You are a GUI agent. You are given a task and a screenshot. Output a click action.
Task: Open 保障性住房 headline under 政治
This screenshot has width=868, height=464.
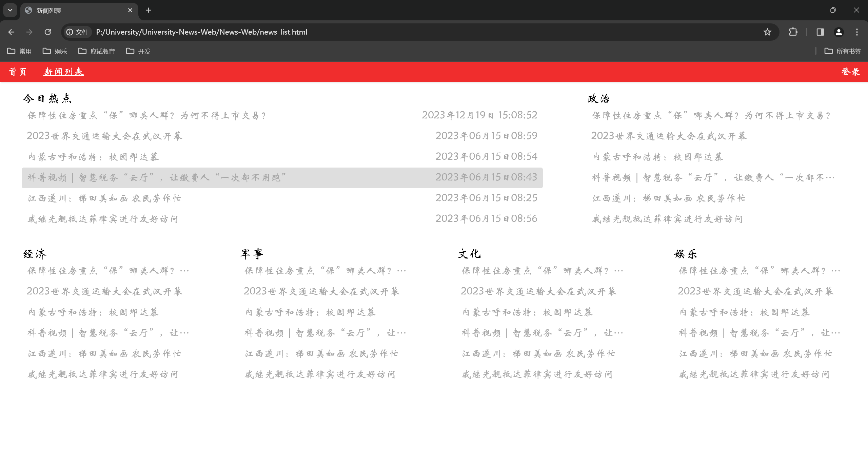click(x=711, y=115)
